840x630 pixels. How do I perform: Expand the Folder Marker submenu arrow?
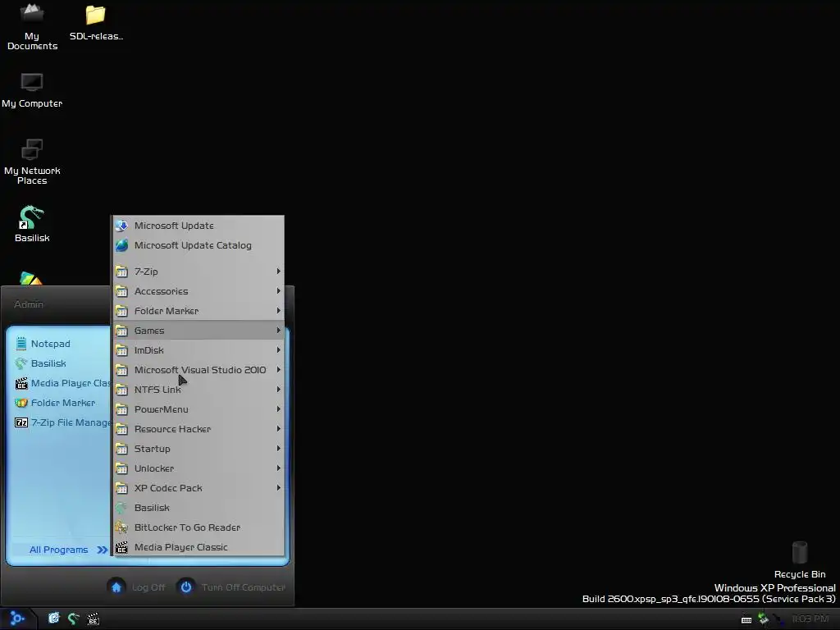[279, 311]
